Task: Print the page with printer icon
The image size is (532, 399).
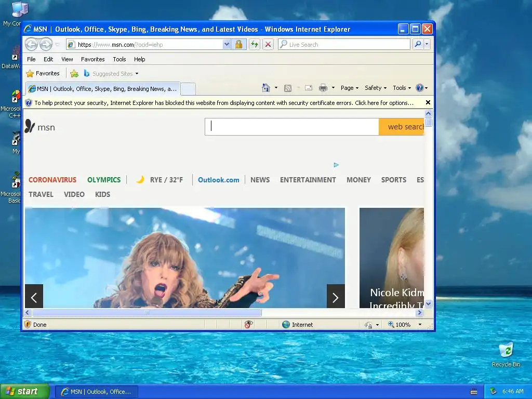Action: coord(323,88)
